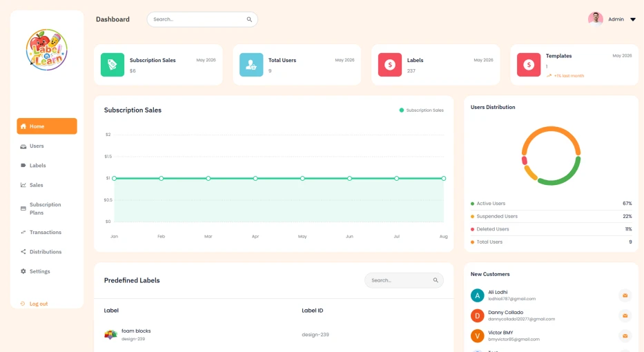Click the Active Users legend row
The image size is (644, 352).
(552, 204)
